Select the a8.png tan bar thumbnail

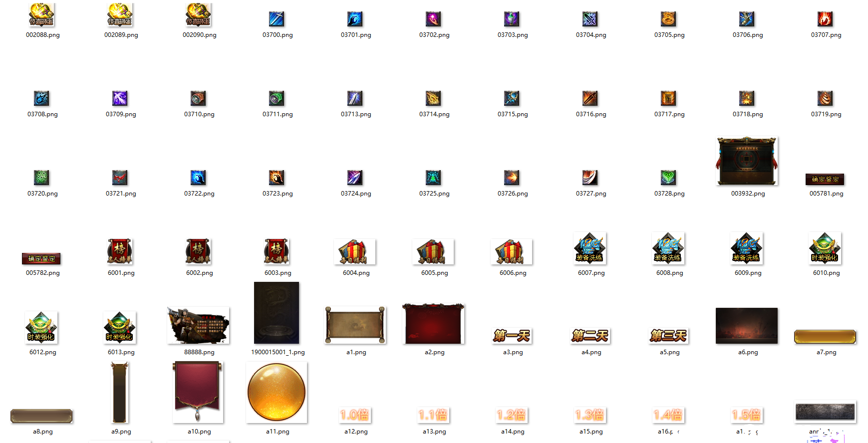pyautogui.click(x=41, y=416)
